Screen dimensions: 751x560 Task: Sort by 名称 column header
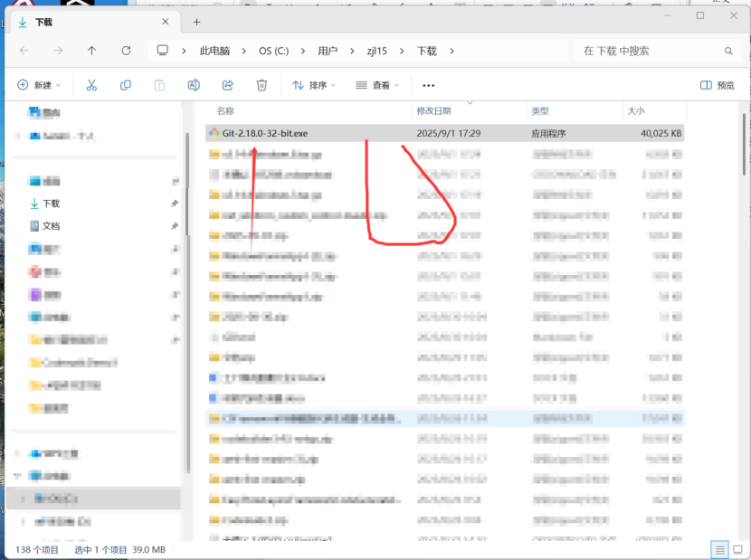225,111
